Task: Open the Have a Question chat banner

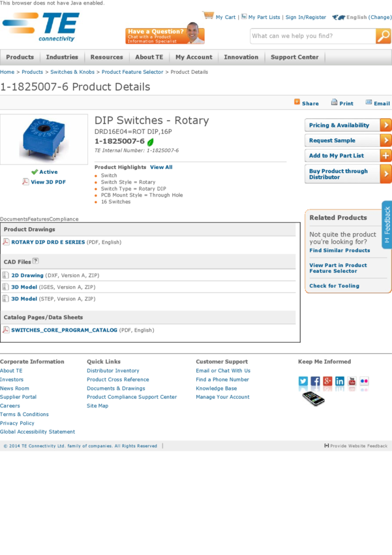Action: point(165,35)
